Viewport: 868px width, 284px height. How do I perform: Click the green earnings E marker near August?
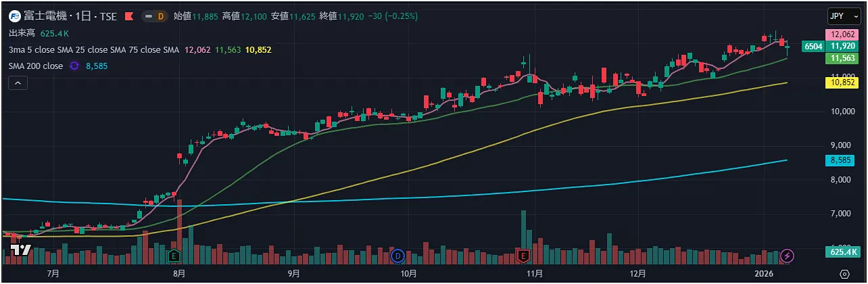[x=174, y=256]
